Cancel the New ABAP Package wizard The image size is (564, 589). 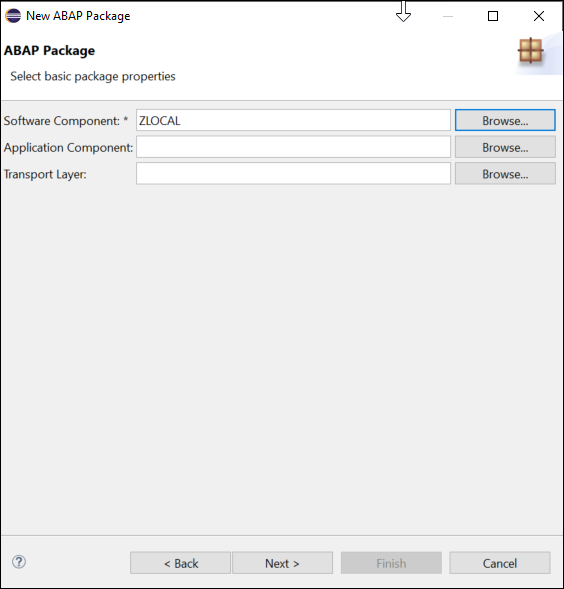[x=500, y=563]
